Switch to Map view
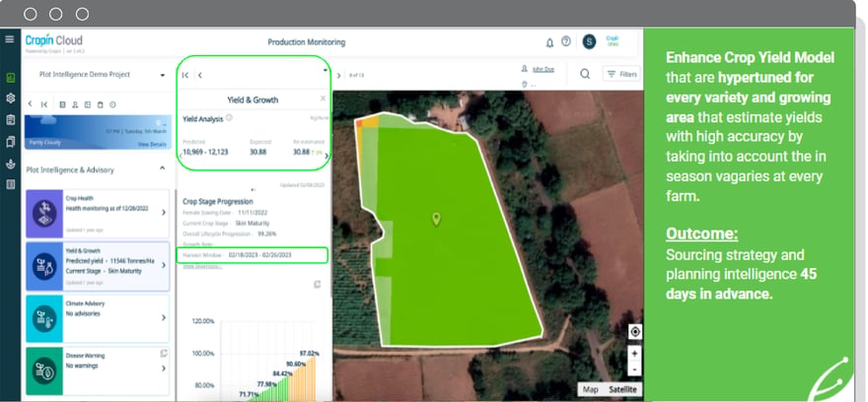Viewport: 868px width, 402px height. pyautogui.click(x=591, y=389)
